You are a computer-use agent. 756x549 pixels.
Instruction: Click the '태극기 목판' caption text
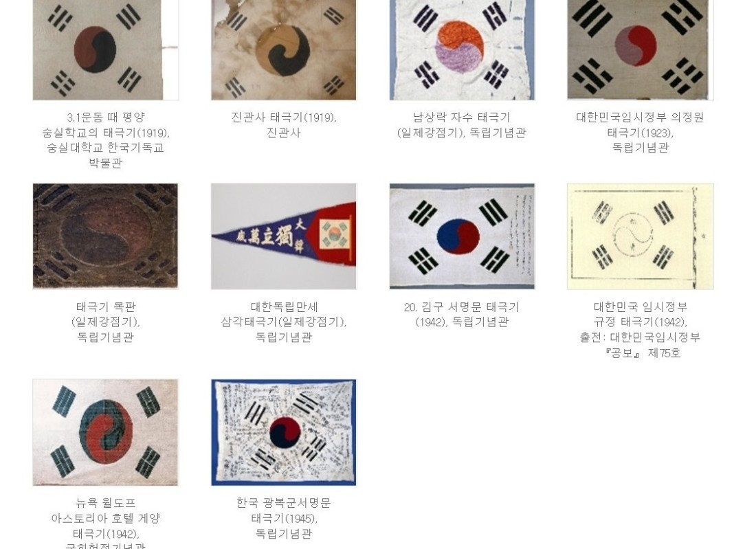pos(106,307)
